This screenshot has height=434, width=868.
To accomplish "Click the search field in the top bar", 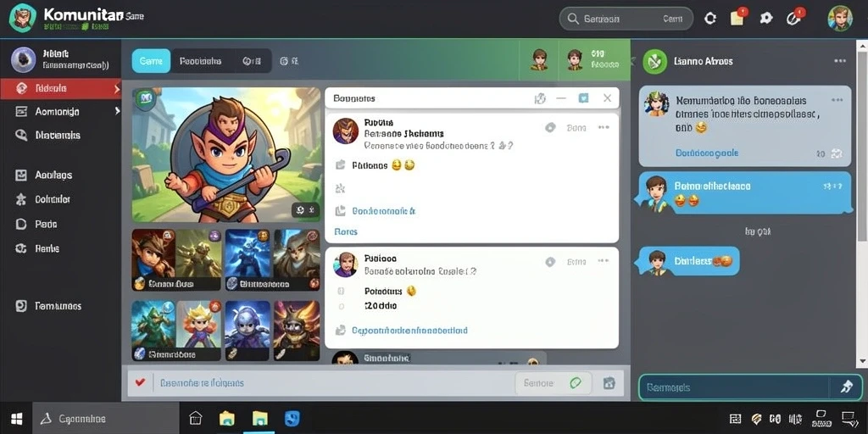I will (x=626, y=19).
